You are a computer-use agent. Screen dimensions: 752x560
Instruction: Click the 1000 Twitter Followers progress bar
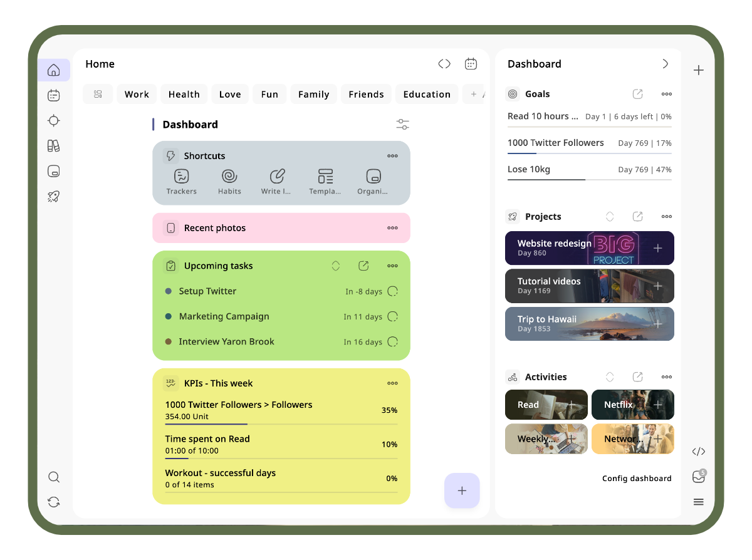[x=589, y=153]
